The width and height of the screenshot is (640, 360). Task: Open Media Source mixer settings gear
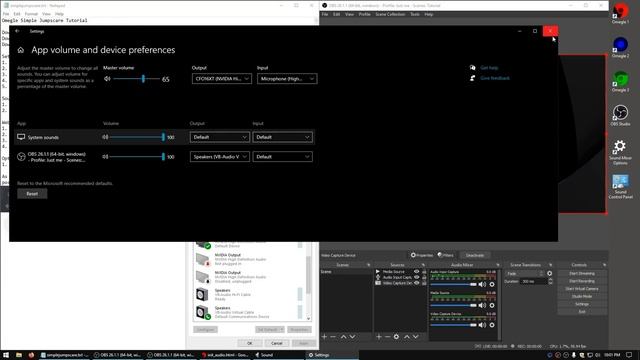(492, 305)
